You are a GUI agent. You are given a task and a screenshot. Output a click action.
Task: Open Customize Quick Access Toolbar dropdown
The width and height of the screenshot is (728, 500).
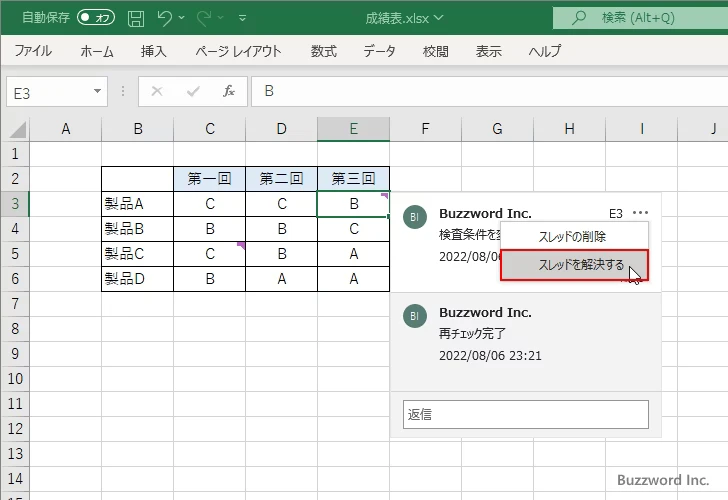click(242, 18)
